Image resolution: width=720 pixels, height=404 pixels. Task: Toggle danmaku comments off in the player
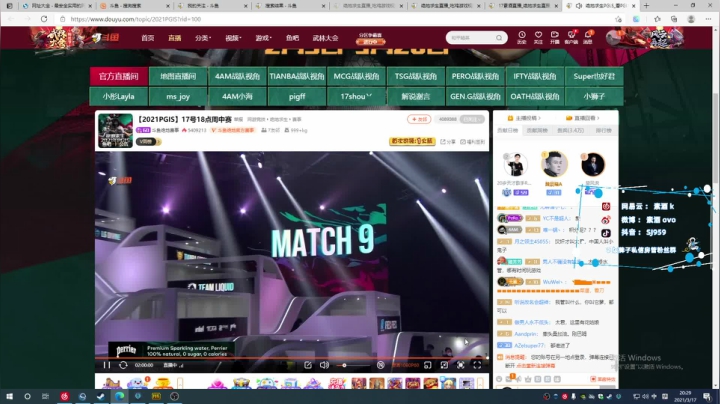(x=381, y=365)
